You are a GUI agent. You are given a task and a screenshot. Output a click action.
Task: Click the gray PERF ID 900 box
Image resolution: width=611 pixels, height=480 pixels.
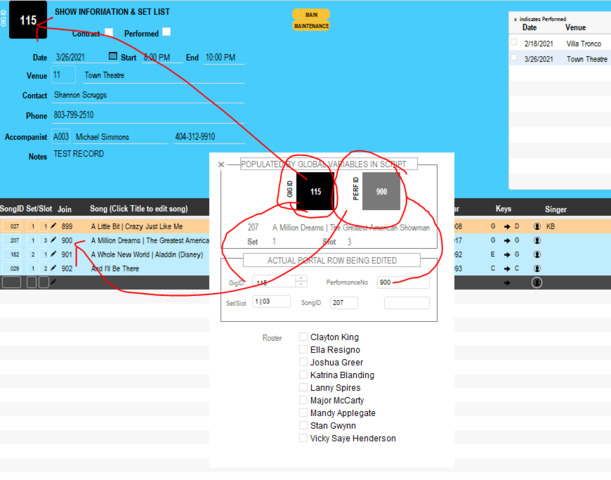[381, 191]
